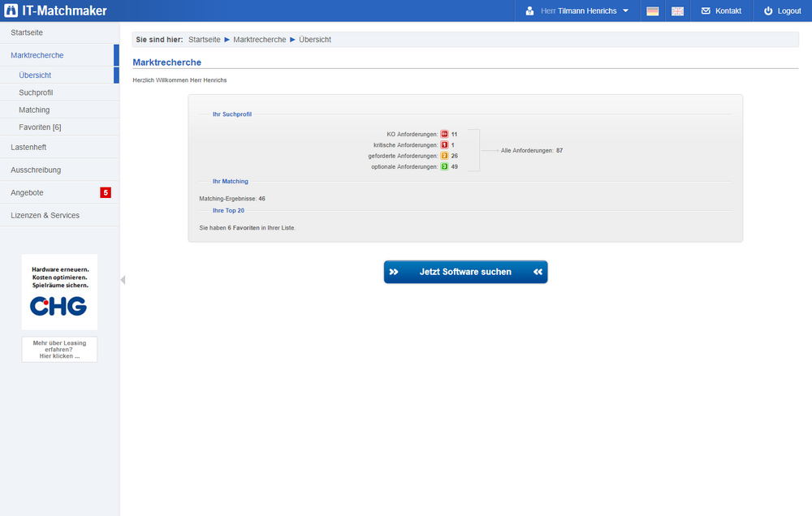812x516 pixels.
Task: Open the Tilmann Henrichs user dropdown
Action: point(577,11)
